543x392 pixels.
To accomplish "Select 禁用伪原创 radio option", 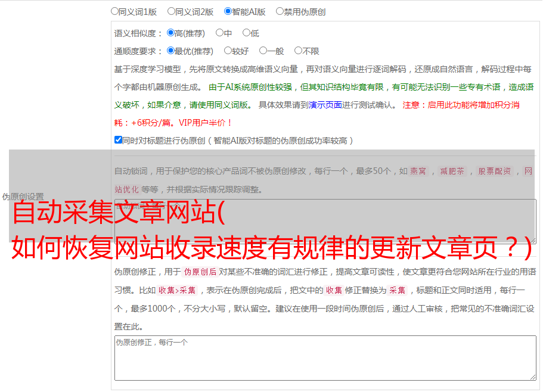I will [x=280, y=11].
